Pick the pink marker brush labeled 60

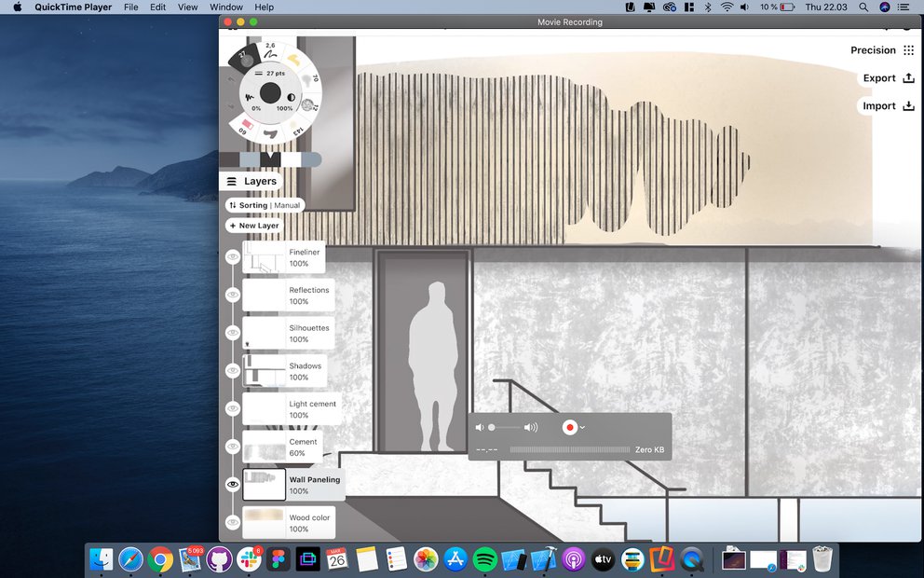point(247,124)
